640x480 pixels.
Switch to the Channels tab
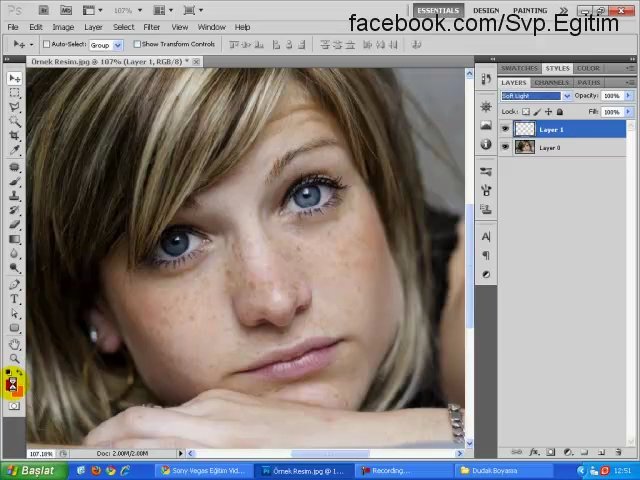551,82
